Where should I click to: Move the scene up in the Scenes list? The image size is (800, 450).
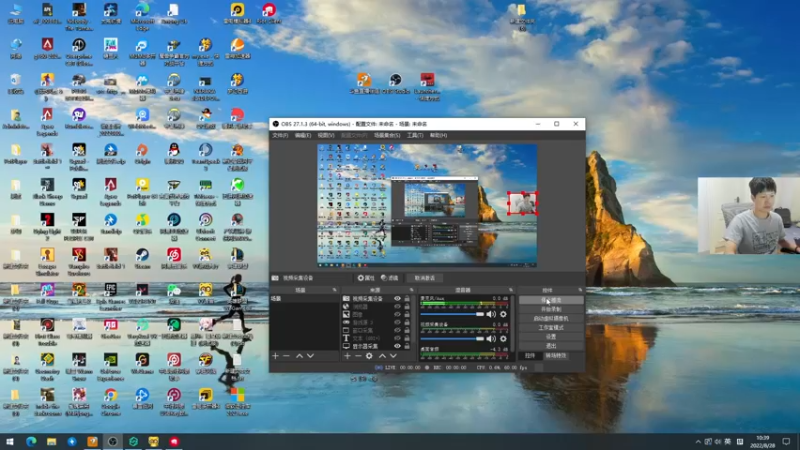pos(299,356)
